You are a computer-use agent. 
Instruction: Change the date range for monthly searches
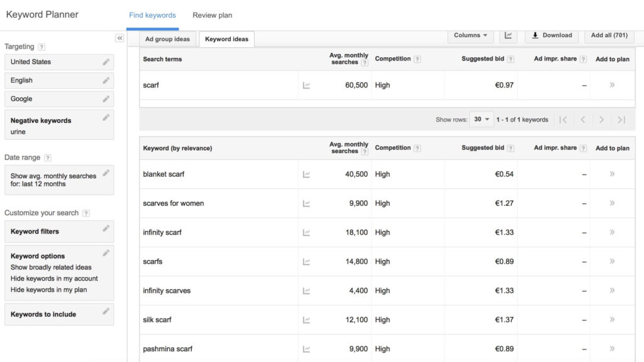click(106, 173)
